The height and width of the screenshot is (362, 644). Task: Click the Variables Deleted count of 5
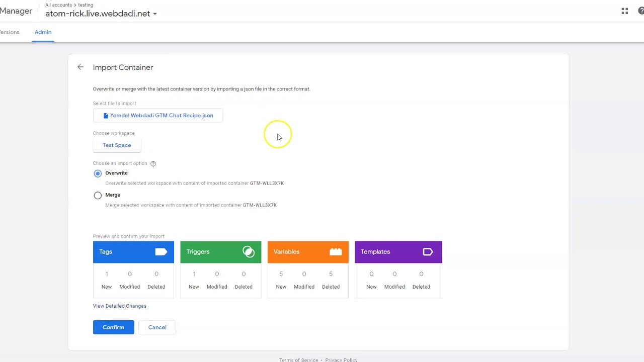[x=331, y=274]
